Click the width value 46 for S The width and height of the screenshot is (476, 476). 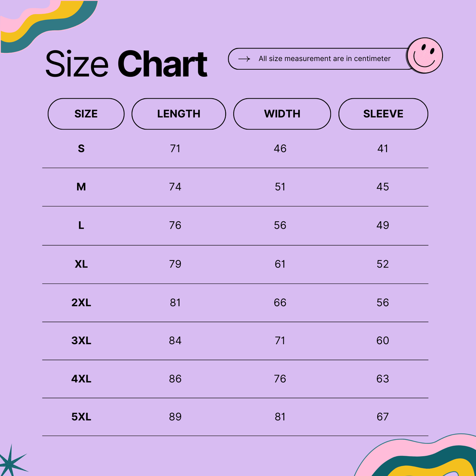[280, 149]
